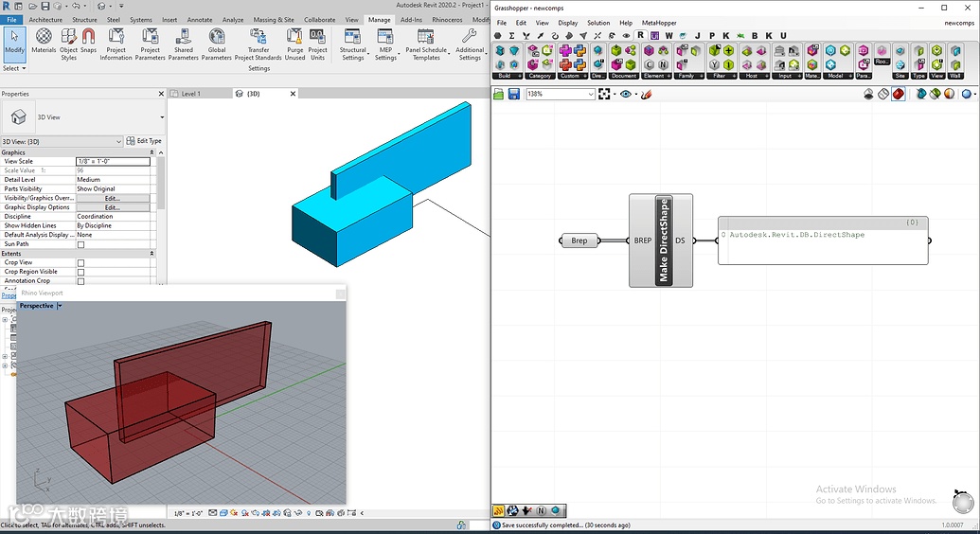Screen dimensions: 980x534
Task: Click Transfer Project Standards
Action: 258,44
